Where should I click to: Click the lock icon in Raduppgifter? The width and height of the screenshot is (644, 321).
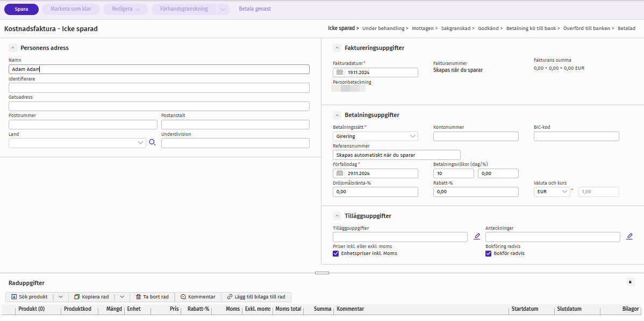(x=631, y=282)
